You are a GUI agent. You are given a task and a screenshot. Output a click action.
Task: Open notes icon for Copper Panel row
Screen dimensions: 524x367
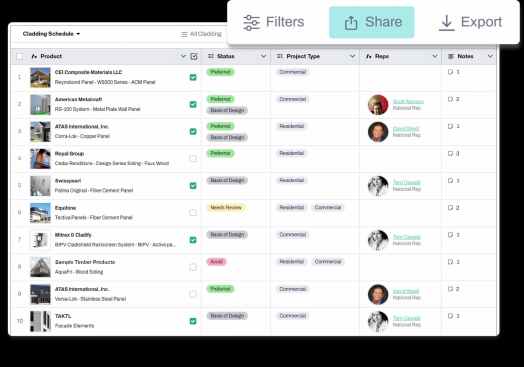(x=450, y=126)
